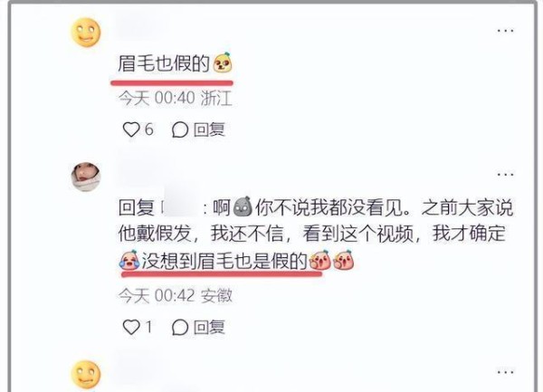This screenshot has width=543, height=392.
Task: Click the reply bubble icon under the Anhui comment
Action: click(180, 327)
